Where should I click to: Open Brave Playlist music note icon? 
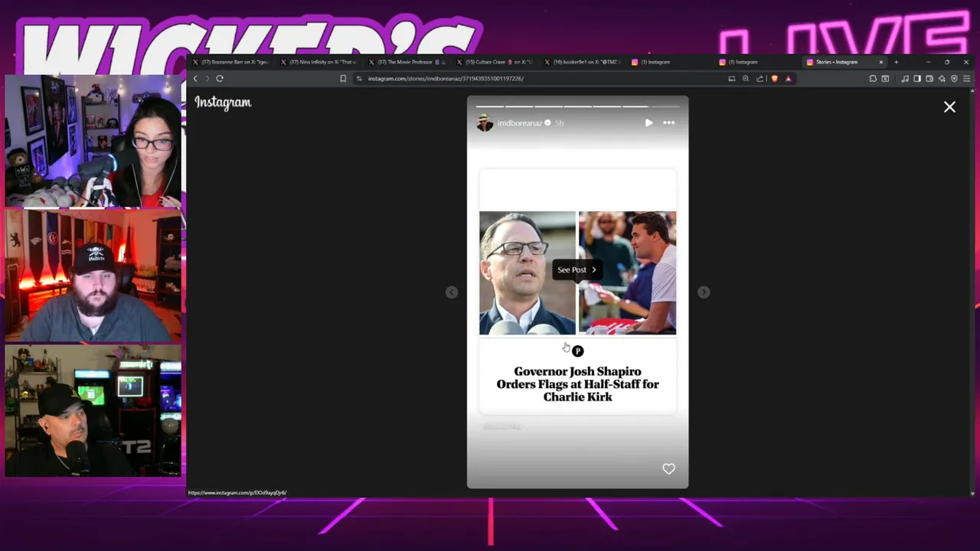pyautogui.click(x=906, y=78)
